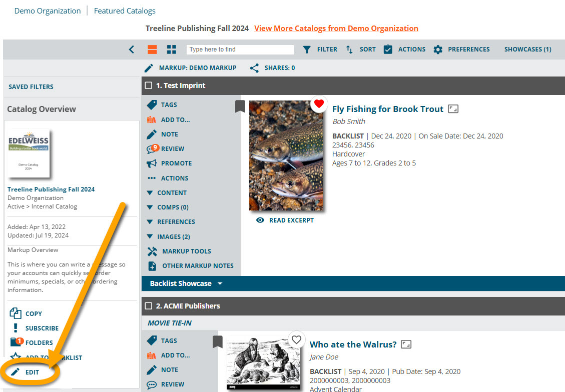Open Preferences gear icon

click(438, 49)
